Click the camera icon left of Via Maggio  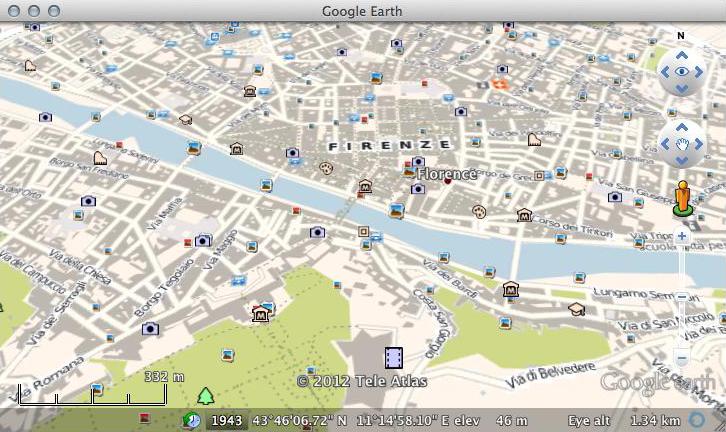pyautogui.click(x=203, y=241)
